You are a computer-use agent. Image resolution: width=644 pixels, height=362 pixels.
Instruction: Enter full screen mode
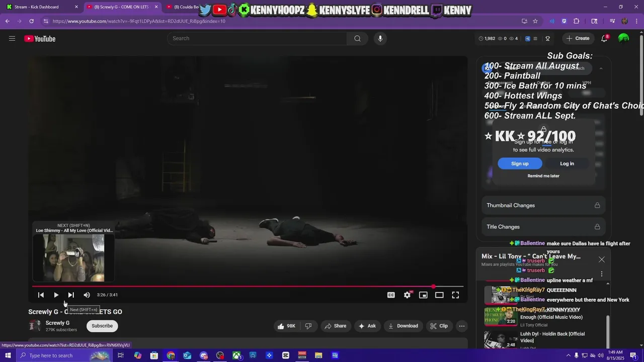(x=455, y=295)
